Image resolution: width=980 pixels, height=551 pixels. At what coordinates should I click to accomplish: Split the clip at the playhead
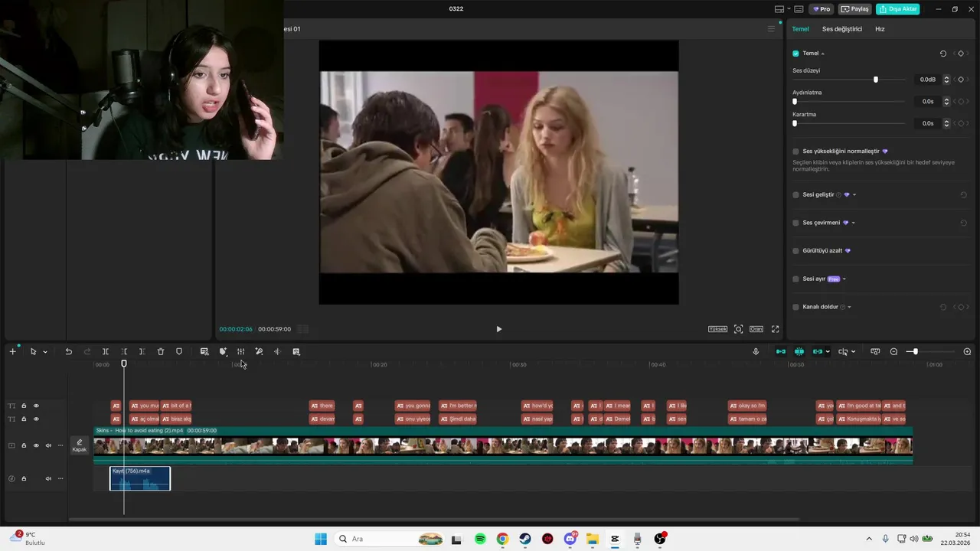[x=105, y=351]
